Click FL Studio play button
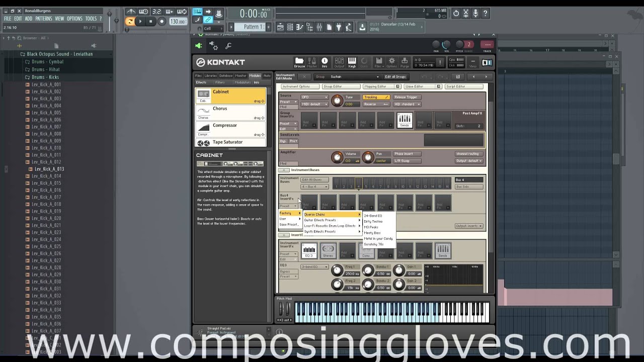644x362 pixels. [x=140, y=21]
